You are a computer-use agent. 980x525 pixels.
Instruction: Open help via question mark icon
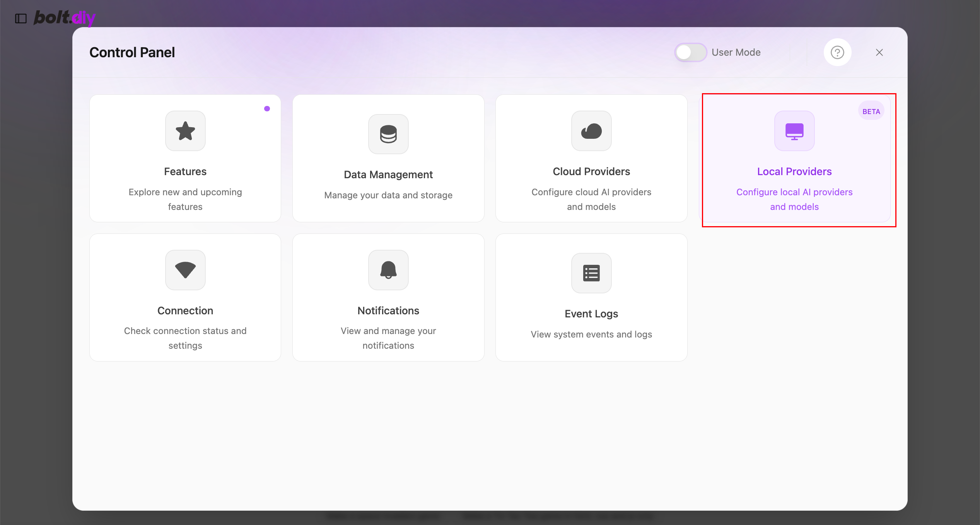(837, 52)
